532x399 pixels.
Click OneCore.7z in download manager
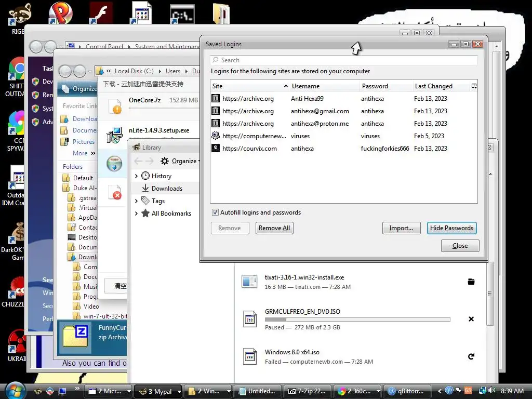click(x=144, y=100)
